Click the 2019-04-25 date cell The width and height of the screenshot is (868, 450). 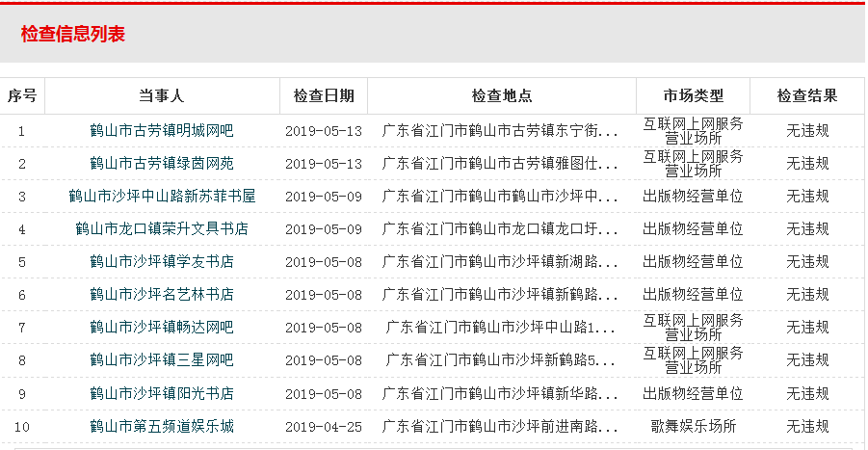coord(324,426)
